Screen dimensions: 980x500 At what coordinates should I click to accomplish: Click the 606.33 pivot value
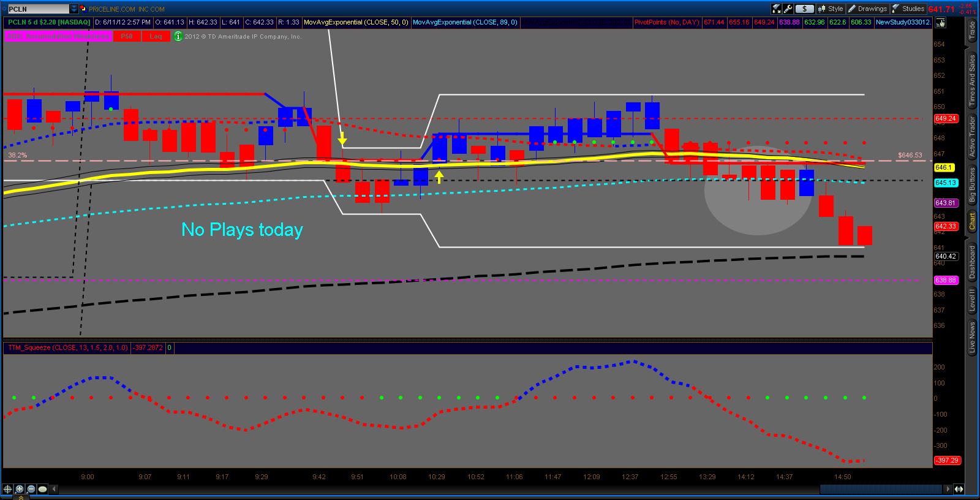[861, 23]
